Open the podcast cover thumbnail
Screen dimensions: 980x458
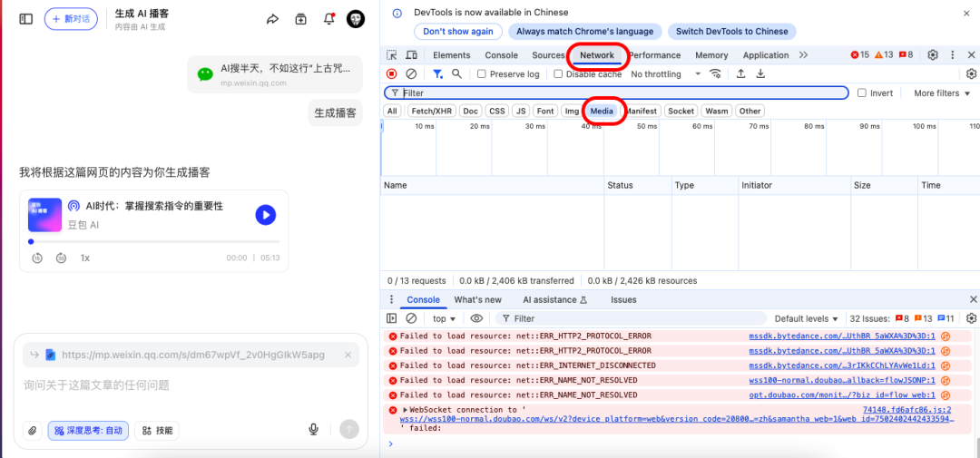click(x=45, y=215)
